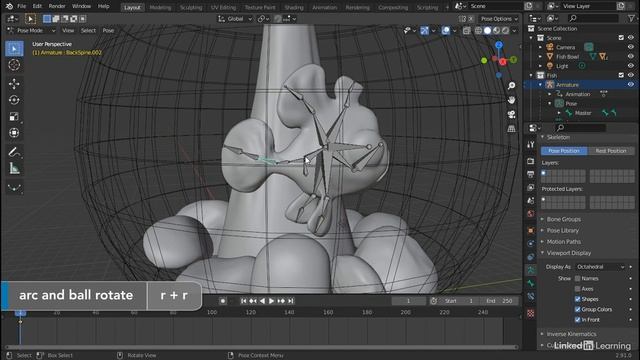Hide the Armature in the outliner

point(631,84)
